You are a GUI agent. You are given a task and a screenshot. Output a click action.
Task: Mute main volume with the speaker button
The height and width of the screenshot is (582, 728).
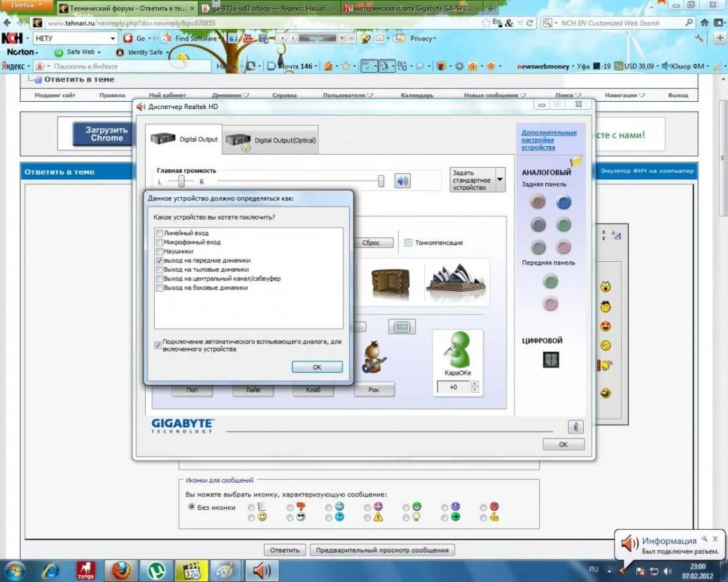click(402, 181)
